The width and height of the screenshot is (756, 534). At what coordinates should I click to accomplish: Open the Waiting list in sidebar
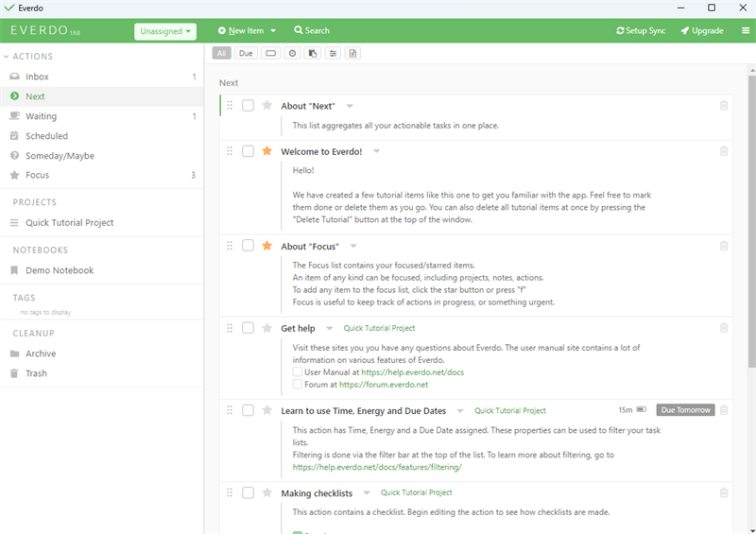[102, 115]
